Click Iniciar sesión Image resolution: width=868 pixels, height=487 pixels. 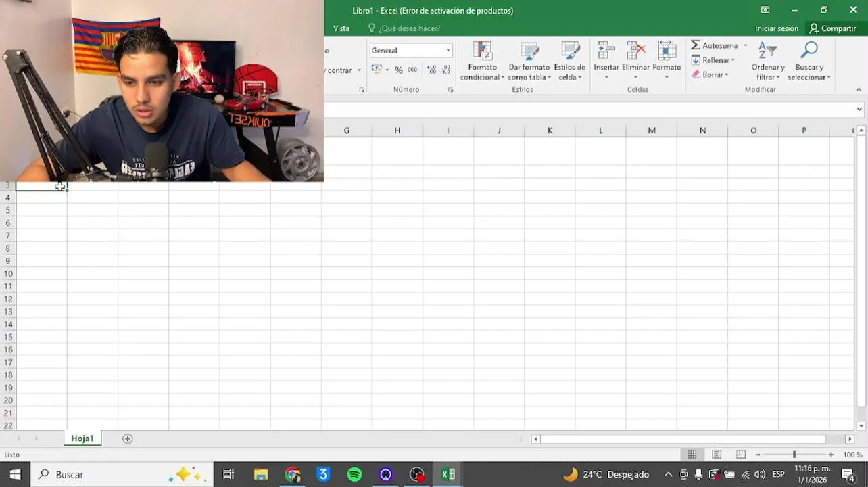777,28
